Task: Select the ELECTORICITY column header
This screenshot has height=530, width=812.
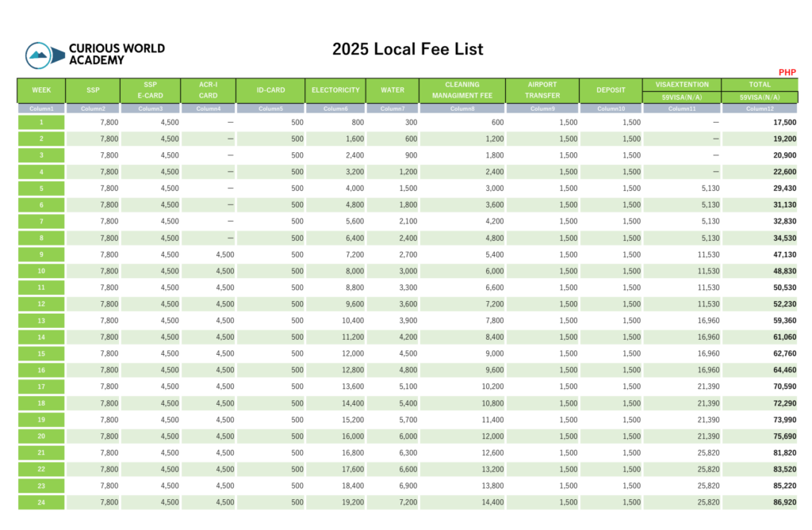Action: click(x=335, y=90)
